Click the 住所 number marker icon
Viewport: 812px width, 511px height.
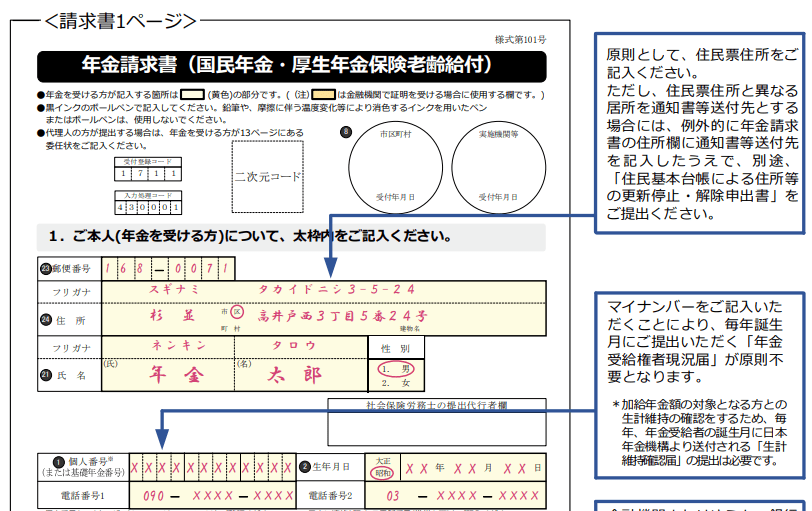click(x=45, y=320)
